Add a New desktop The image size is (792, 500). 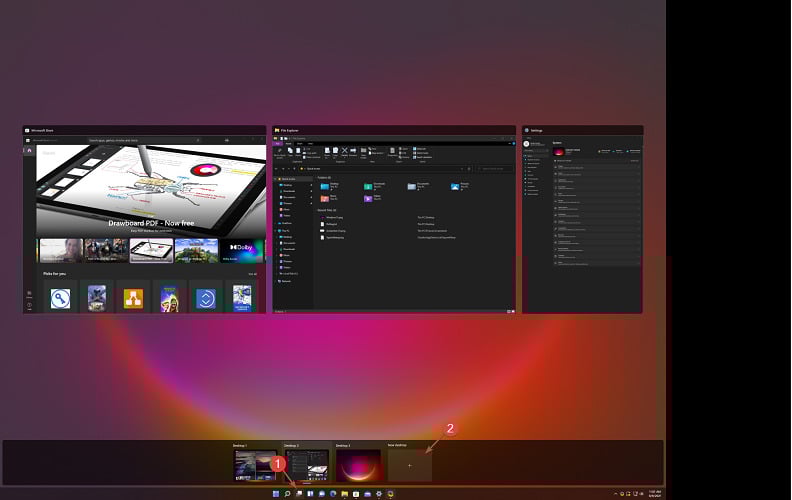pos(410,465)
